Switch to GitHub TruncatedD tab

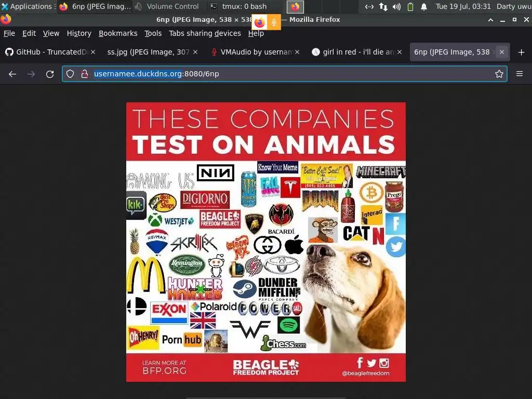(x=51, y=52)
